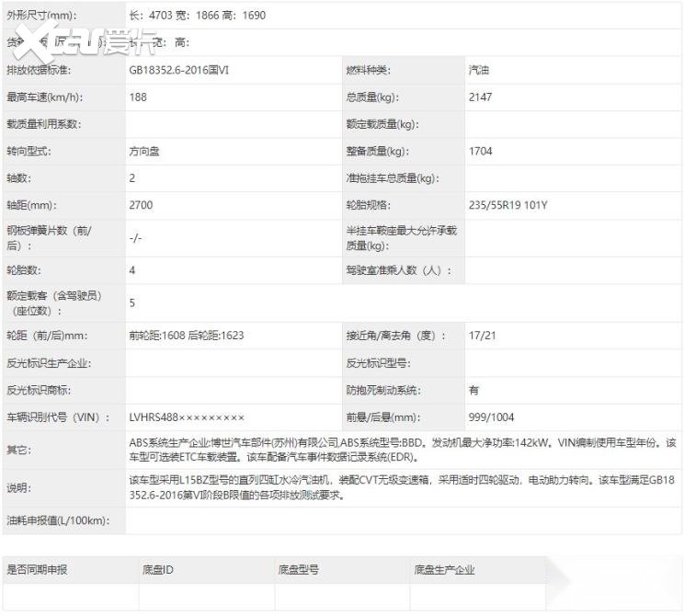Select the VIN code LVHRS488×××××××××
The width and height of the screenshot is (684, 616).
187,417
